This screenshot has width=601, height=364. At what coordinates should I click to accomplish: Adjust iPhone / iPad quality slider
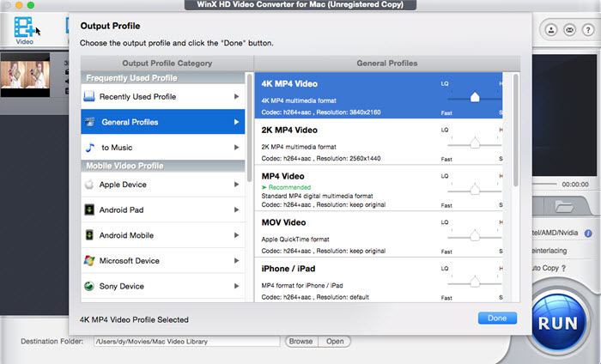pyautogui.click(x=475, y=282)
